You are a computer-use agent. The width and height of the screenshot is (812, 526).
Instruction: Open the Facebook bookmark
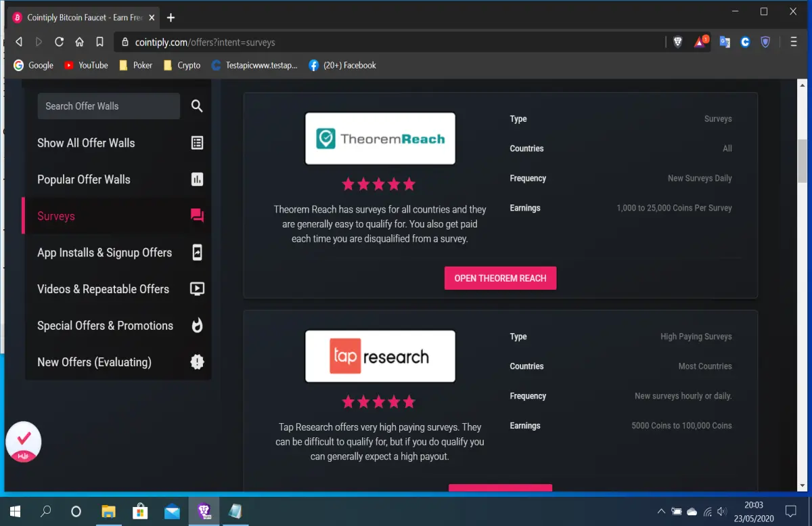coord(342,65)
